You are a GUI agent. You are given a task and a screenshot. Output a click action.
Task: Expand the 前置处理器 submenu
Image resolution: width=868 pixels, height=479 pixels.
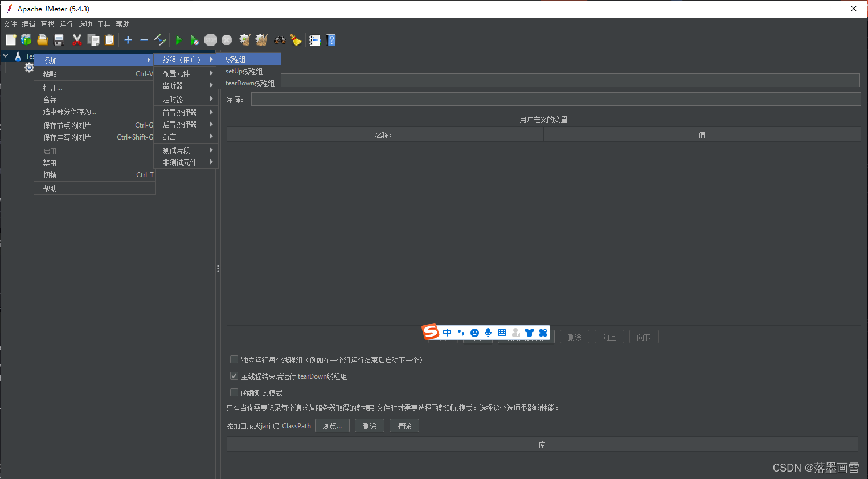tap(186, 113)
